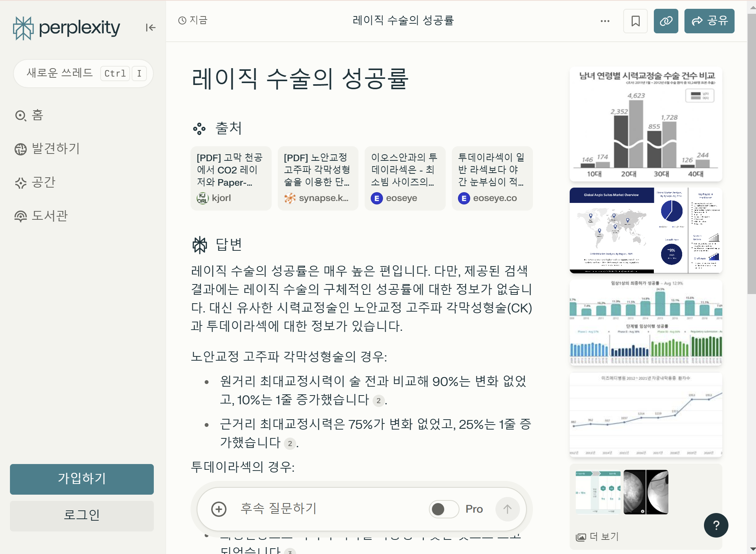Click the 발견하기 globe icon

click(20, 149)
